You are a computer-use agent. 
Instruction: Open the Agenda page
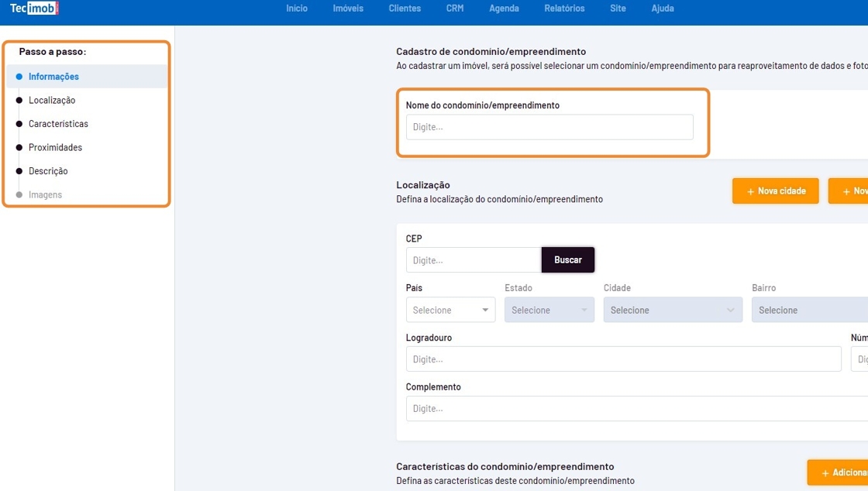504,9
